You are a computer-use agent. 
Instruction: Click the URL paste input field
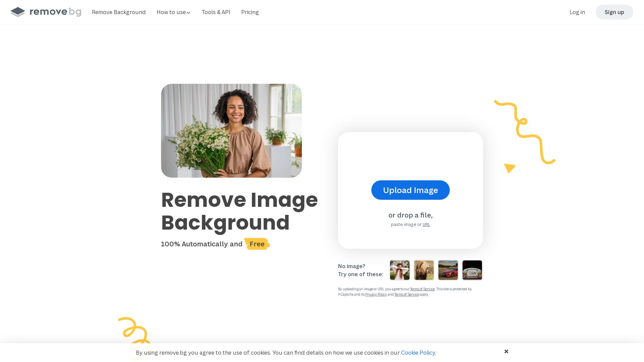[x=426, y=224]
